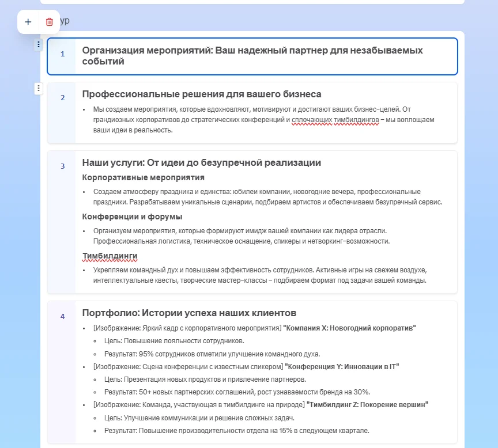
Task: Click heading 'Портфолио: Истории успеха наших клиентов'
Action: [x=189, y=313]
